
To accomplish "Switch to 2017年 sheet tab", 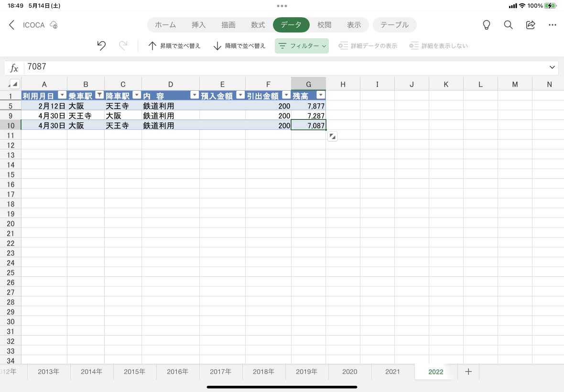I will [x=220, y=371].
